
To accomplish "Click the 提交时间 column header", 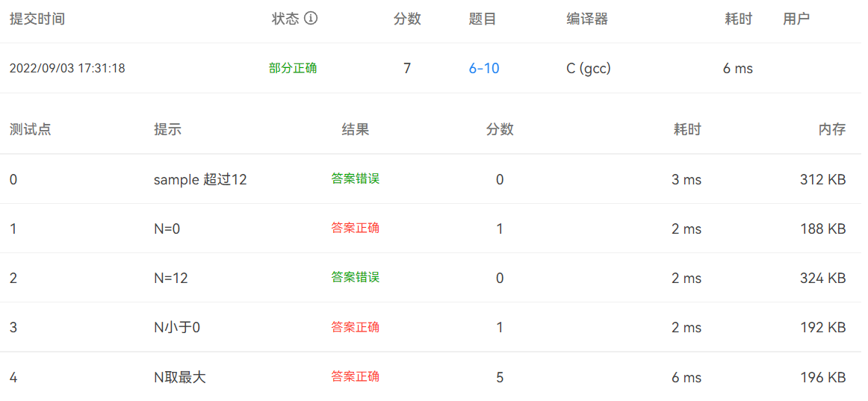I will [x=37, y=19].
